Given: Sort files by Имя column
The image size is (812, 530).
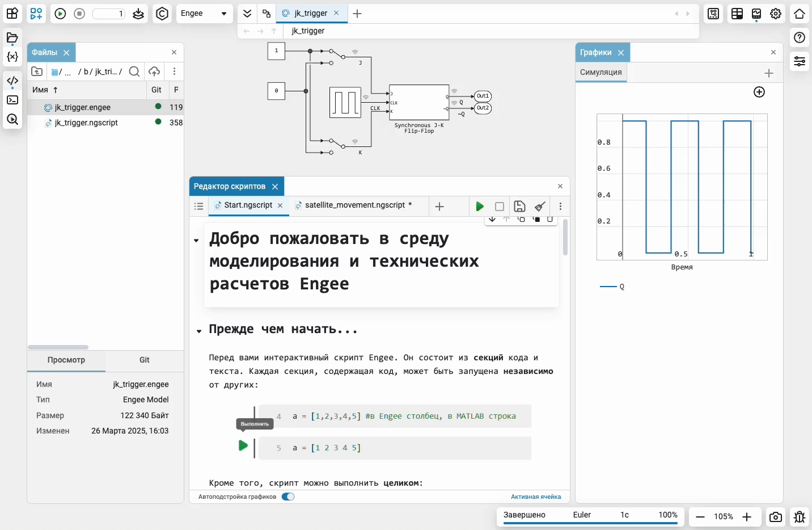Looking at the screenshot, I should (x=45, y=90).
